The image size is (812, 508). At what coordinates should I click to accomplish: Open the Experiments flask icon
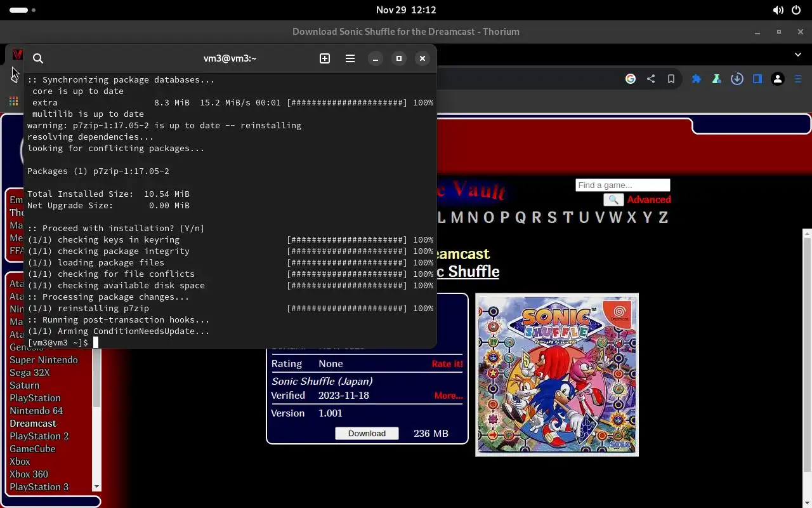[x=716, y=79]
